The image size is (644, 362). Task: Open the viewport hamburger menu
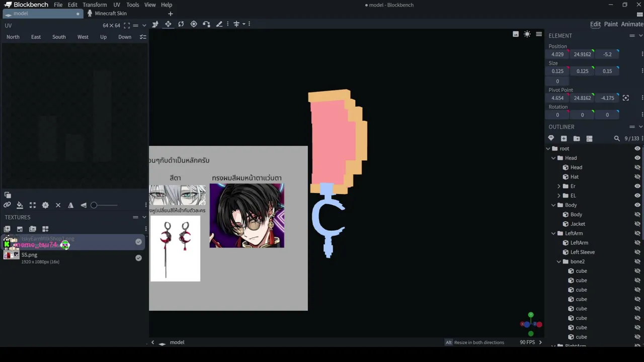tap(539, 34)
